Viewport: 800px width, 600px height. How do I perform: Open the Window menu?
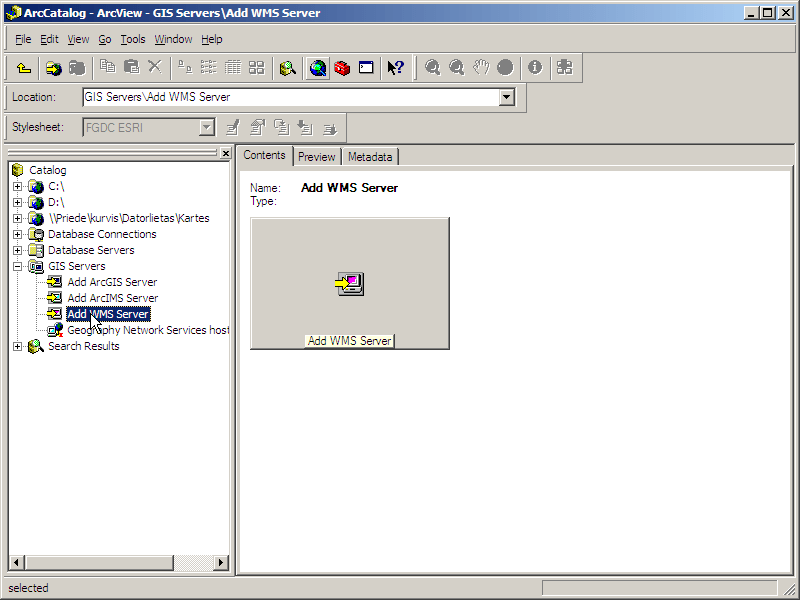[x=173, y=39]
